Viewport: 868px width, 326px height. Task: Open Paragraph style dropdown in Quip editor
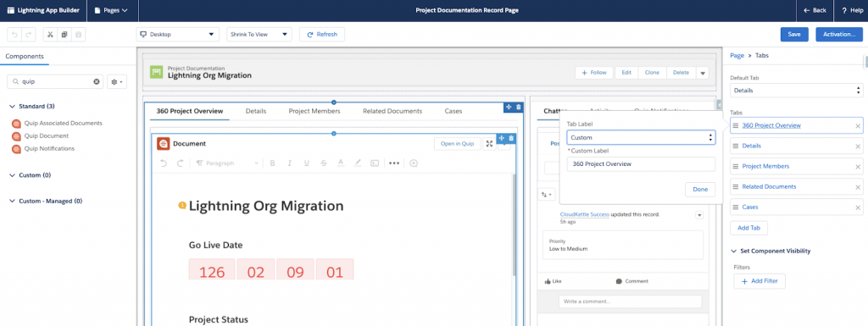227,163
